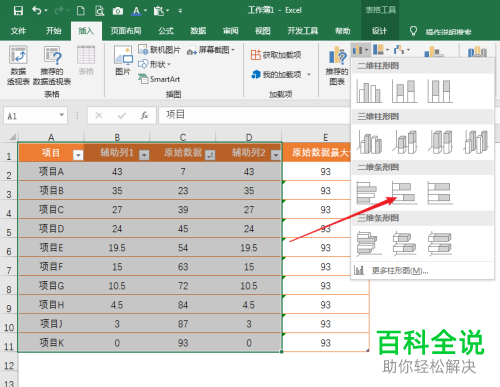Select 3-D 100% stacked column chart
Viewport: 500px width, 387px height.
pos(441,142)
